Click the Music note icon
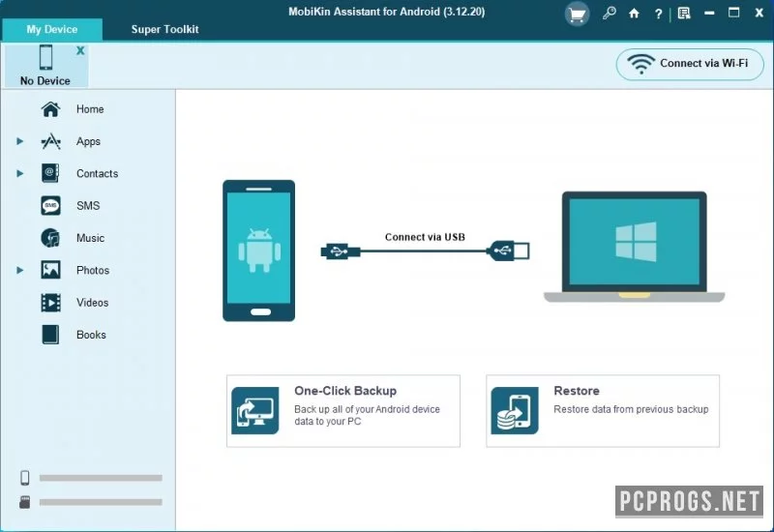The width and height of the screenshot is (774, 532). [50, 238]
